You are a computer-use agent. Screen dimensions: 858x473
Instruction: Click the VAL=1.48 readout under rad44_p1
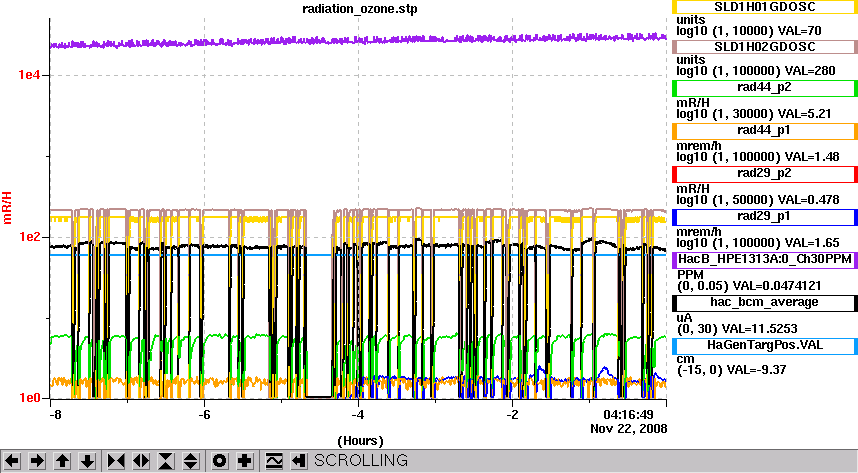click(x=814, y=157)
